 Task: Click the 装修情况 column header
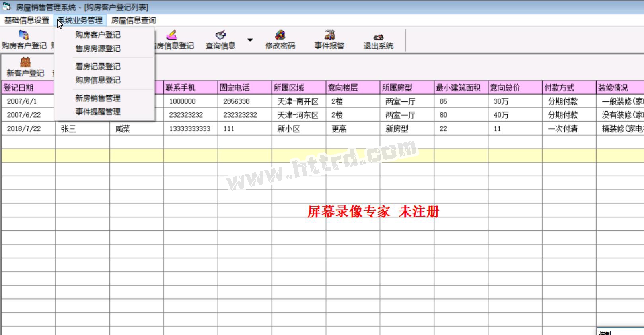point(620,87)
